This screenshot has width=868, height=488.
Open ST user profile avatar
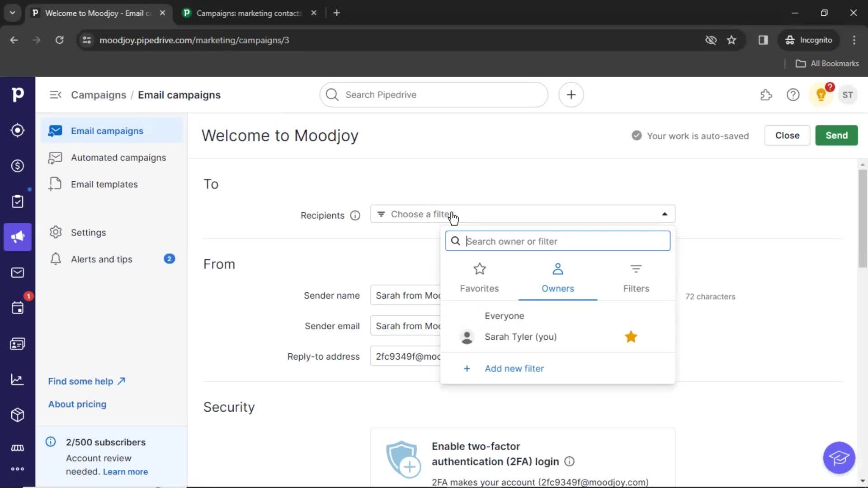(848, 95)
